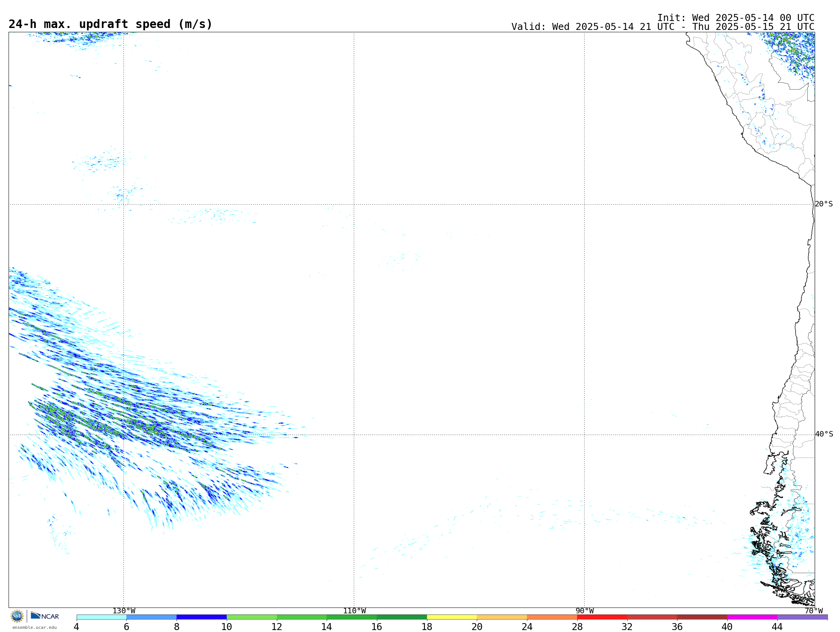The image size is (840, 632).
Task: Click the 32–36 m/s dull red swatch
Action: (652, 617)
